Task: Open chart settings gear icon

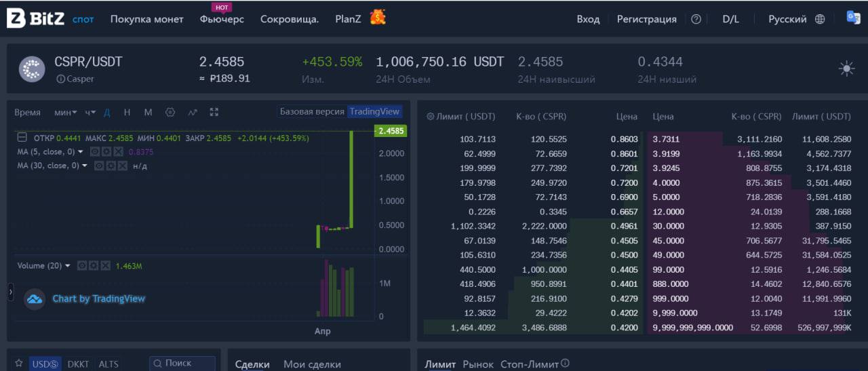Action: point(170,112)
